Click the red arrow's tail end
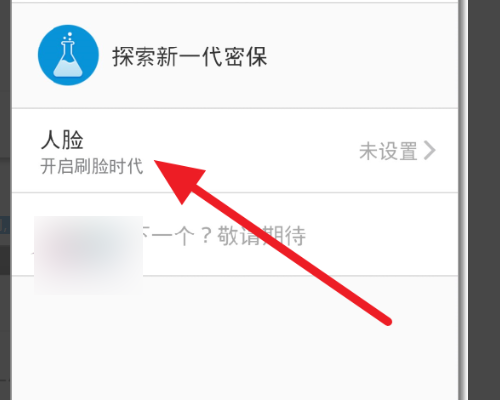 tap(387, 321)
